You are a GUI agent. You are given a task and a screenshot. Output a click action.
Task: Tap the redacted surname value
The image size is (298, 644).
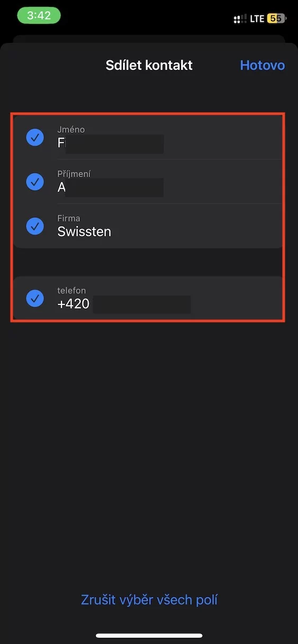[110, 188]
